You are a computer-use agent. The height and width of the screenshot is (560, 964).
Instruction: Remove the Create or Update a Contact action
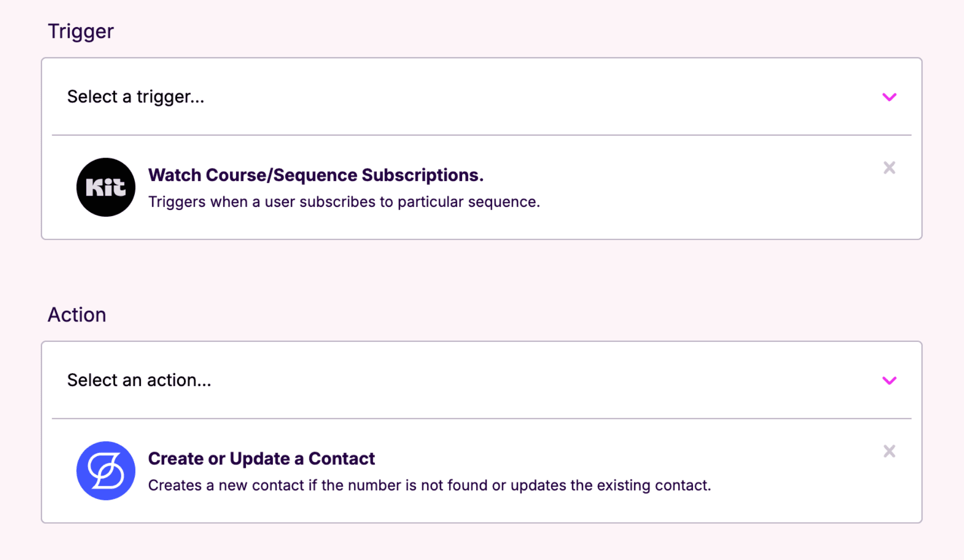pos(889,451)
